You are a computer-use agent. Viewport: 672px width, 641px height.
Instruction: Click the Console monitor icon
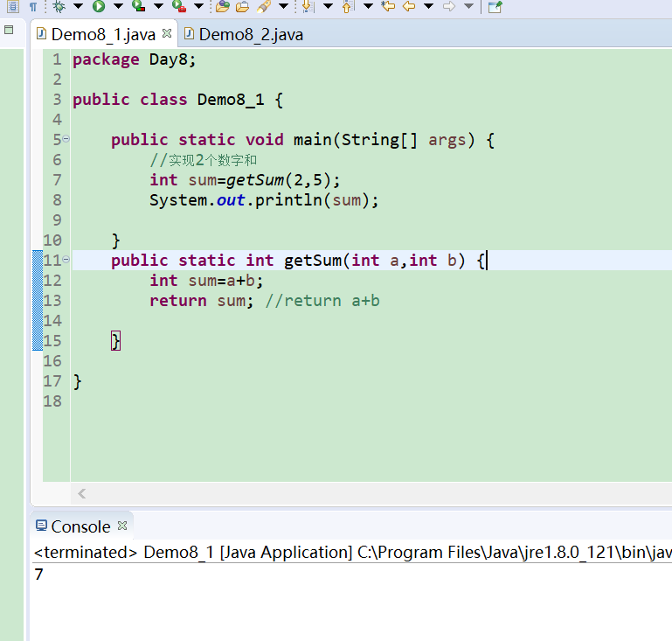[x=42, y=526]
